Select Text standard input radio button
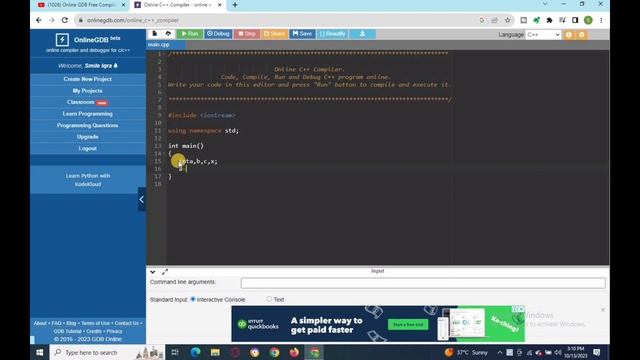 click(x=269, y=299)
